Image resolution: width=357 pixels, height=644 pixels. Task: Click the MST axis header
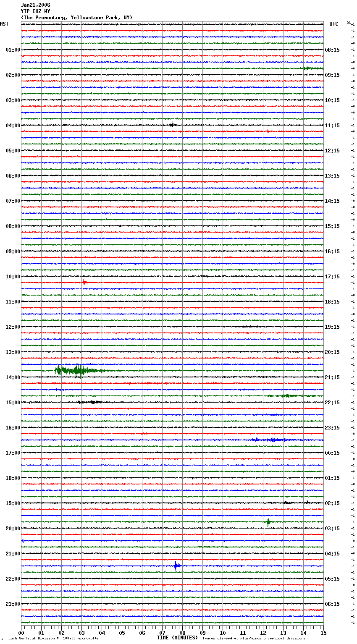(4, 24)
